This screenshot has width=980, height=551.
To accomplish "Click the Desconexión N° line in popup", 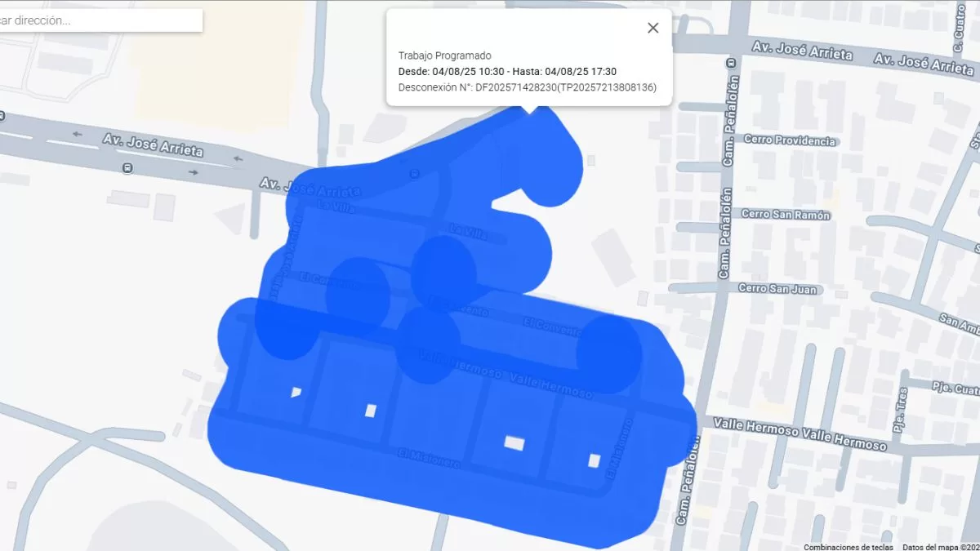I will tap(527, 87).
